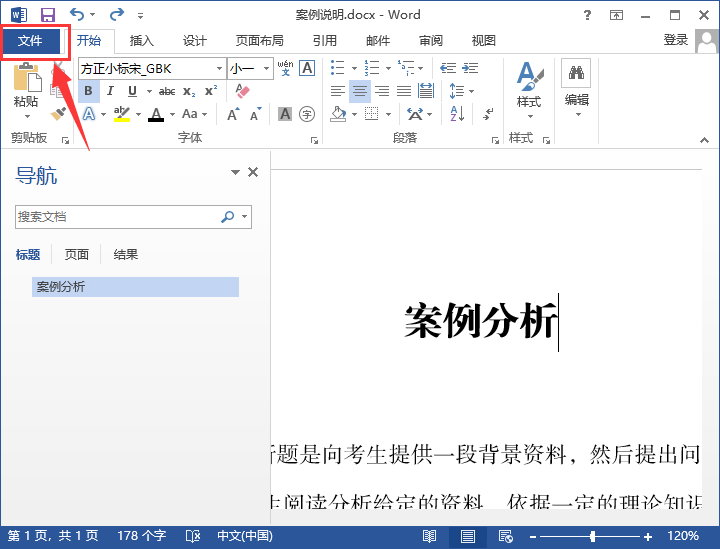720x549 pixels.
Task: Open the 文件 tab
Action: click(30, 41)
